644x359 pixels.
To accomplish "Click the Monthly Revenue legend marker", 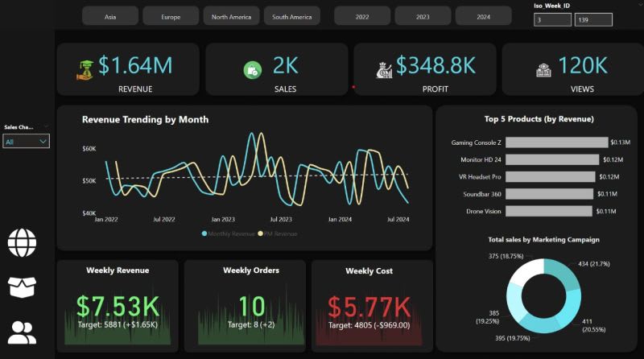I will coord(204,233).
